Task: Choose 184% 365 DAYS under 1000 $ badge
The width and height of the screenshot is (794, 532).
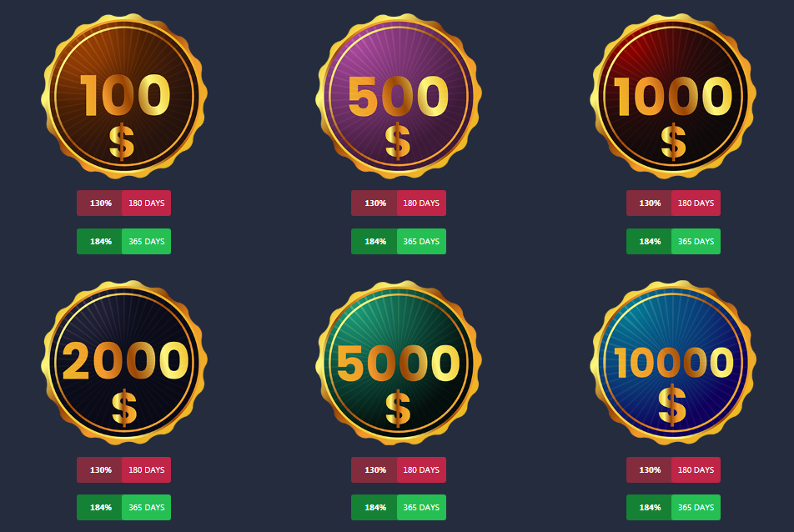Action: coord(673,242)
